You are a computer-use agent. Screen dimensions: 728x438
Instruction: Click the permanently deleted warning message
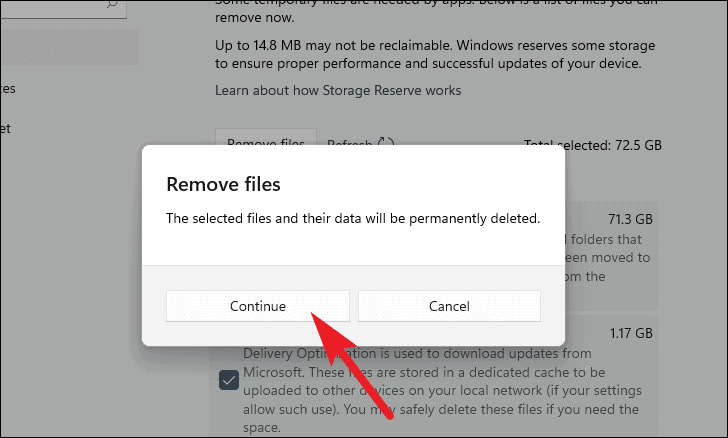coord(353,217)
